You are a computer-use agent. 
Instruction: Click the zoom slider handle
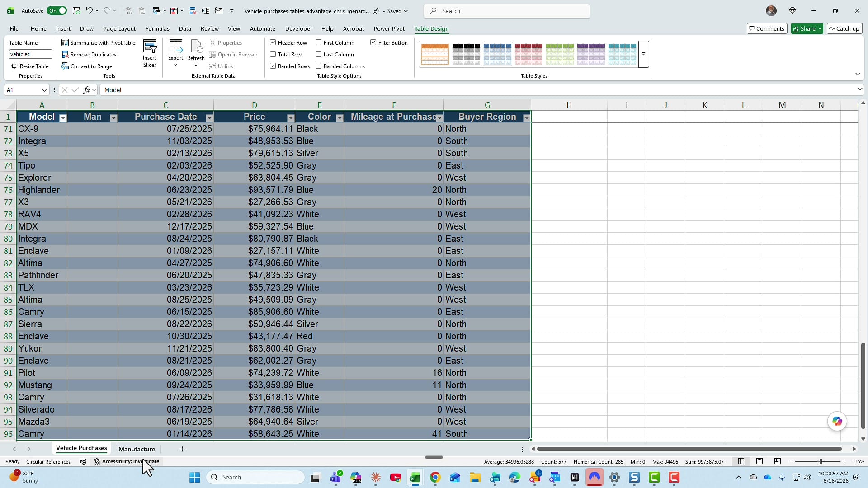click(x=820, y=461)
